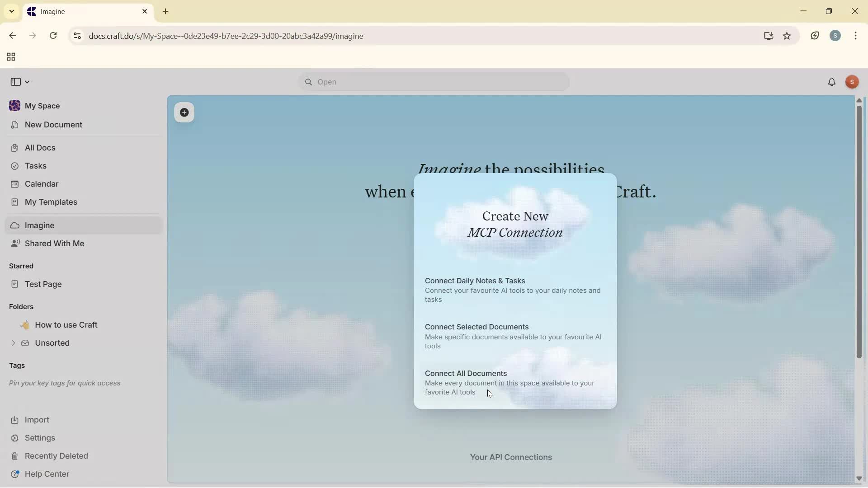
Task: Open the browser apps grid icon
Action: click(x=11, y=57)
